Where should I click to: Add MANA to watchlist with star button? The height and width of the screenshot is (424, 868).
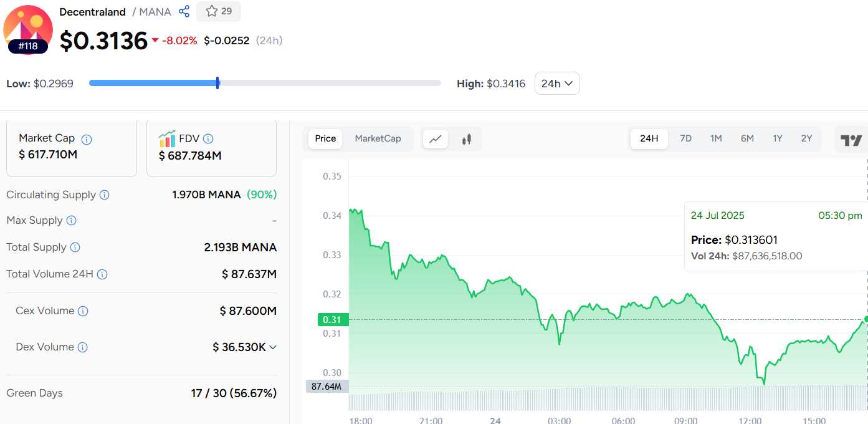click(x=219, y=11)
